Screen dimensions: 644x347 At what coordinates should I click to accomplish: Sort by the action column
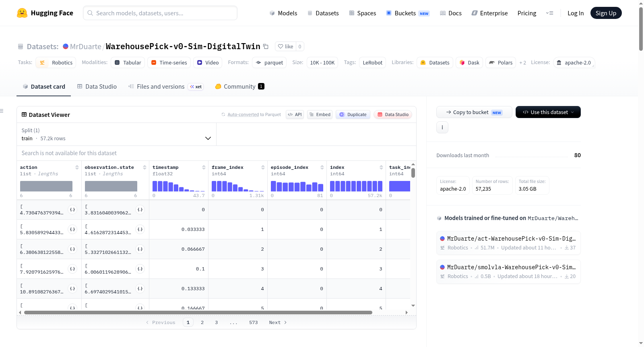(x=77, y=167)
